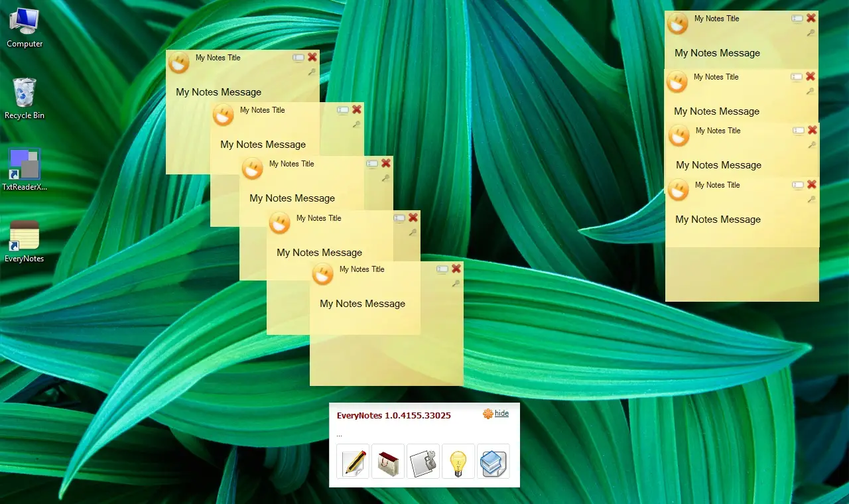Click My Notes Title on frontmost stacked-column note
The image size is (849, 504).
point(718,185)
